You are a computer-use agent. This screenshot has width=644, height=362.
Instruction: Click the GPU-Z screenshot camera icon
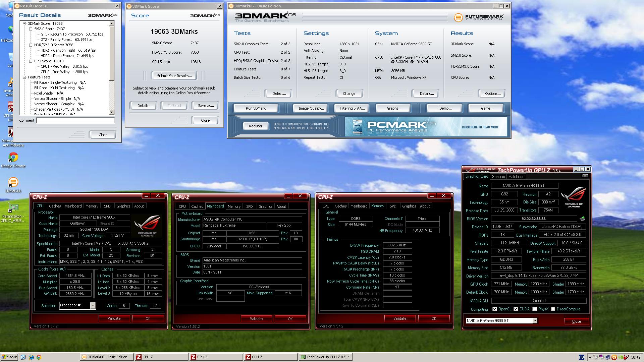(585, 176)
